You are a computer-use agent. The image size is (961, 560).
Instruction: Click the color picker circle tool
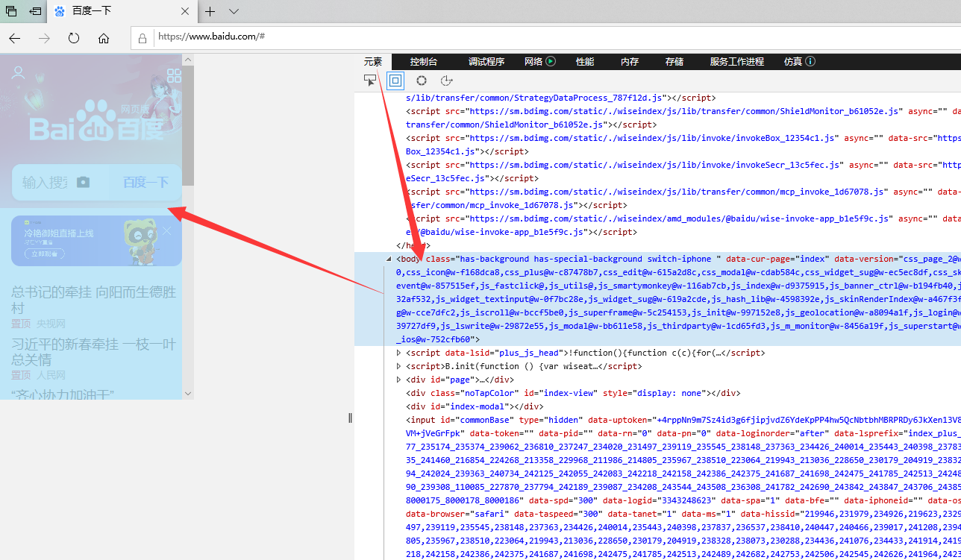pyautogui.click(x=422, y=81)
